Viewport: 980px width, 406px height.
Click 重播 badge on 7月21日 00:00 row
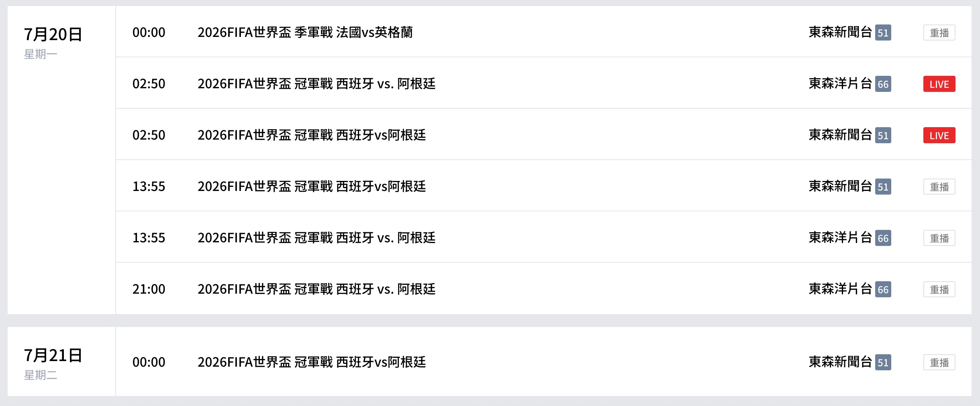(x=939, y=362)
